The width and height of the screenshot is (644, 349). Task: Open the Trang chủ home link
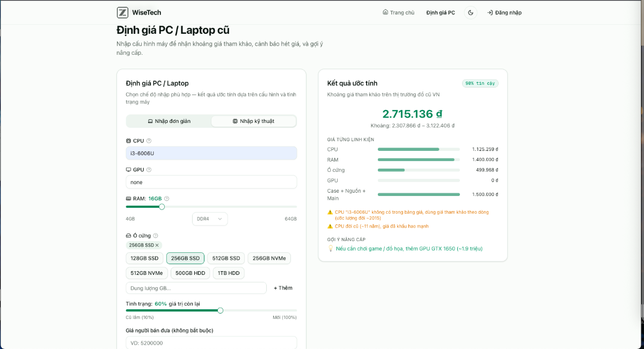point(398,12)
